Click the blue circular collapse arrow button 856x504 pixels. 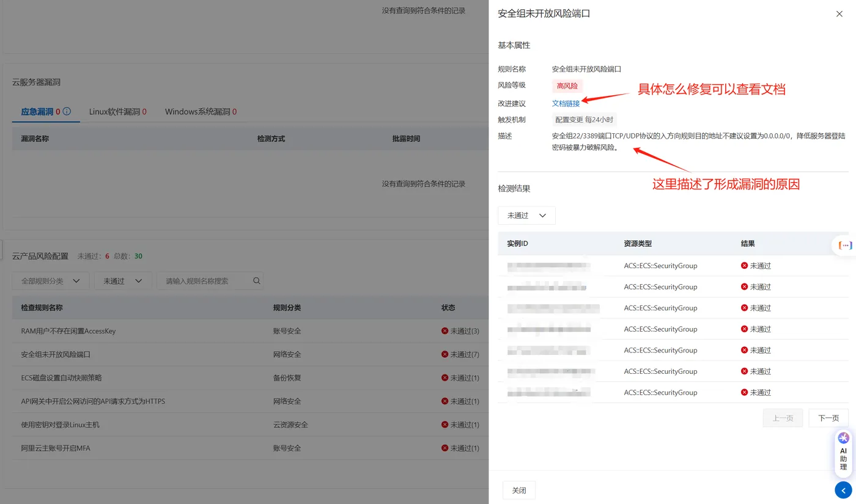tap(843, 490)
